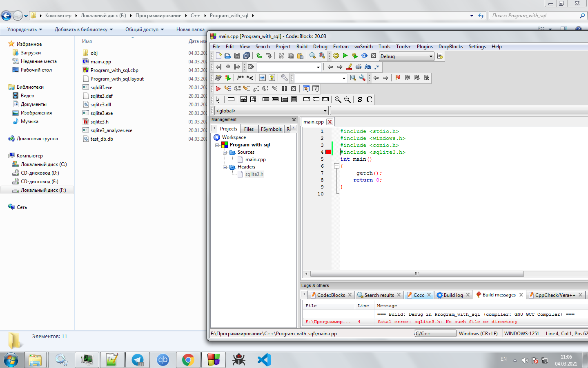This screenshot has width=588, height=368.
Task: Click the Open file toolbar icon
Action: pyautogui.click(x=228, y=56)
